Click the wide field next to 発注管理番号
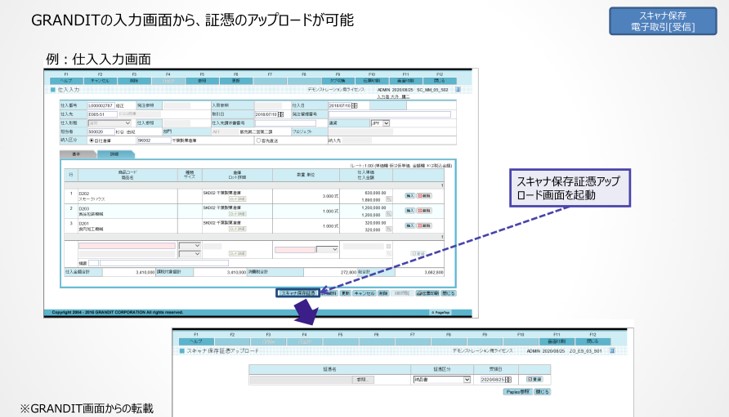The width and height of the screenshot is (729, 417). (390, 114)
